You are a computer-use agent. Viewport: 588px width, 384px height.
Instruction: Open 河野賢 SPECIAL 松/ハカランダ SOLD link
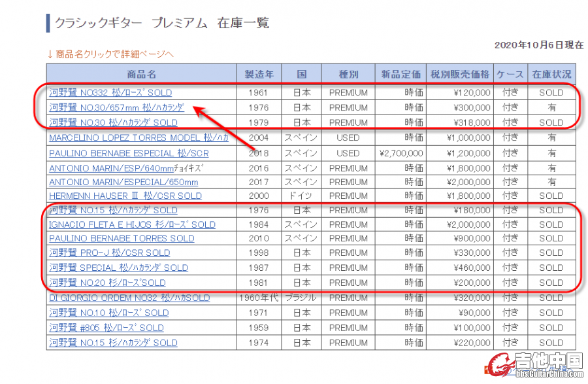(x=118, y=268)
